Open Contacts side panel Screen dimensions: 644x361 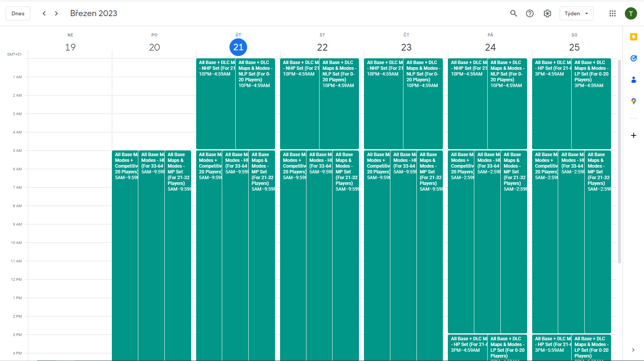(x=633, y=80)
